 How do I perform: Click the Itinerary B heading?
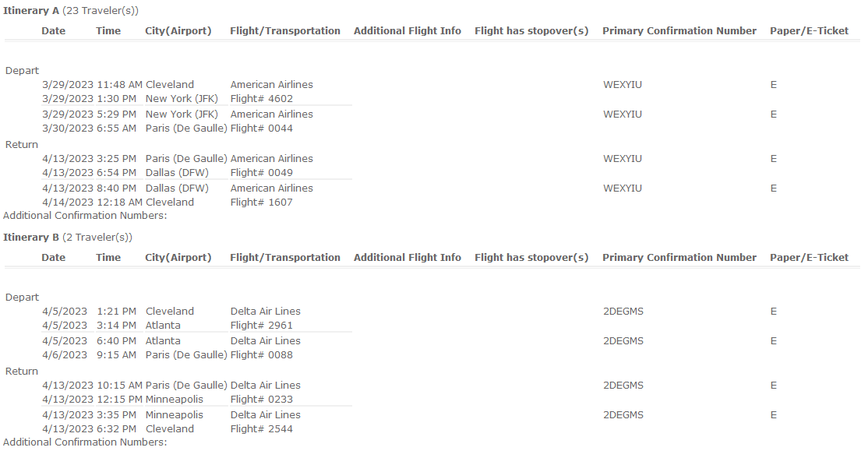click(x=31, y=237)
